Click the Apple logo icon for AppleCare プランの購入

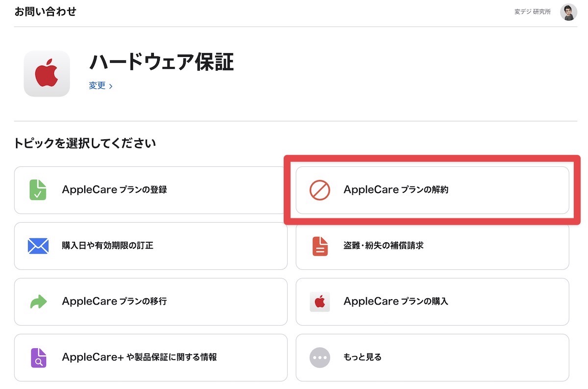(319, 302)
